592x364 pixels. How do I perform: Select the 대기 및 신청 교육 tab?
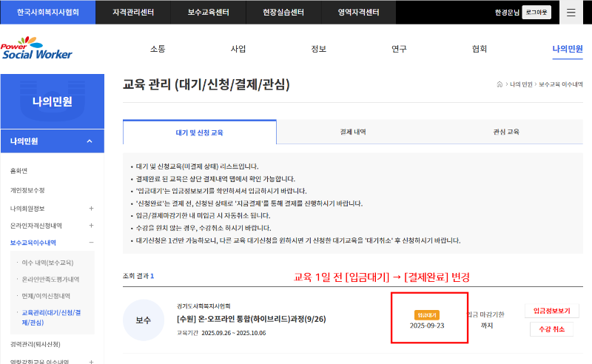coord(199,132)
